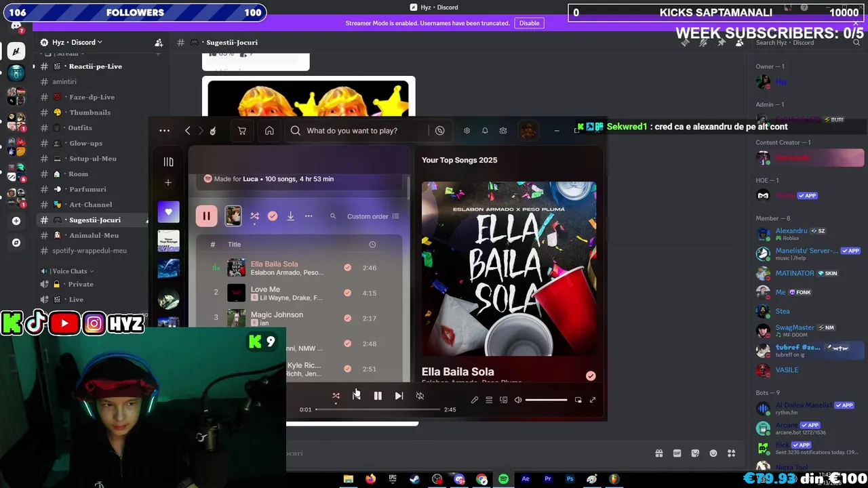Viewport: 868px width, 488px height.
Task: Open Alexandru member profile
Action: (x=808, y=234)
